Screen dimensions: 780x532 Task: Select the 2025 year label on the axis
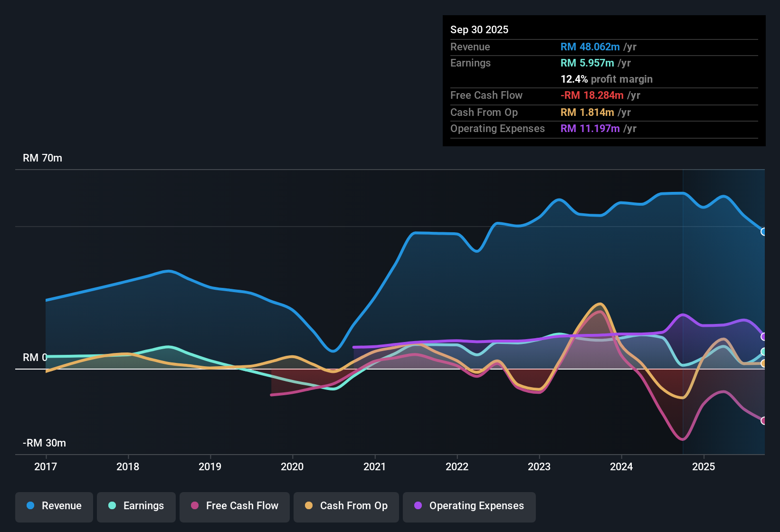tap(704, 467)
